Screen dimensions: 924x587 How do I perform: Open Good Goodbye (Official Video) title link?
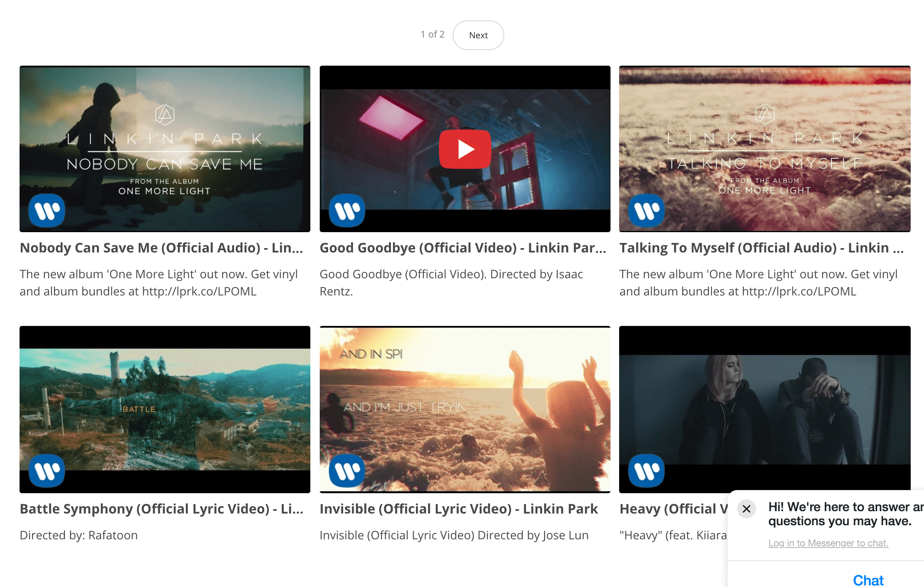click(x=463, y=248)
